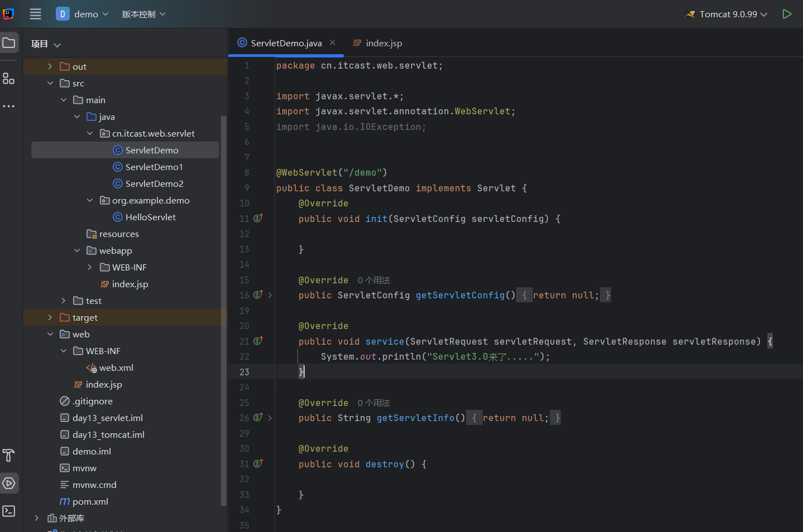Image resolution: width=803 pixels, height=532 pixels.
Task: Show more tool windows ellipsis
Action: [9, 106]
